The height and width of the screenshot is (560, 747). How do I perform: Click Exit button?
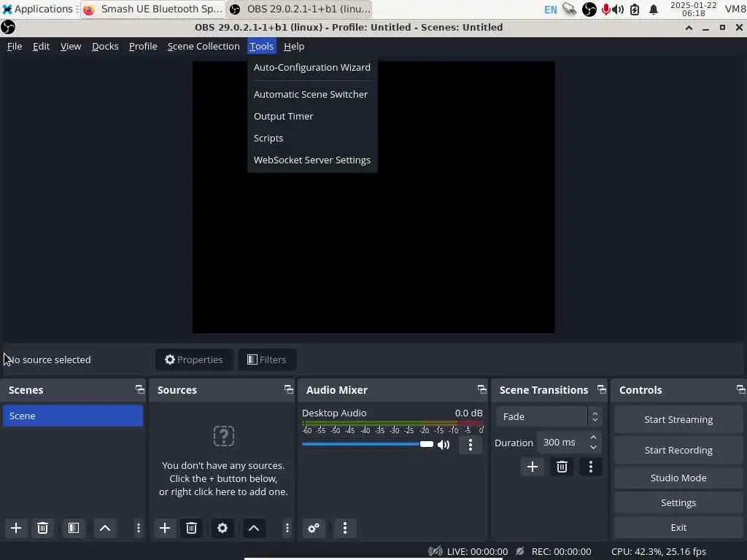pos(678,527)
